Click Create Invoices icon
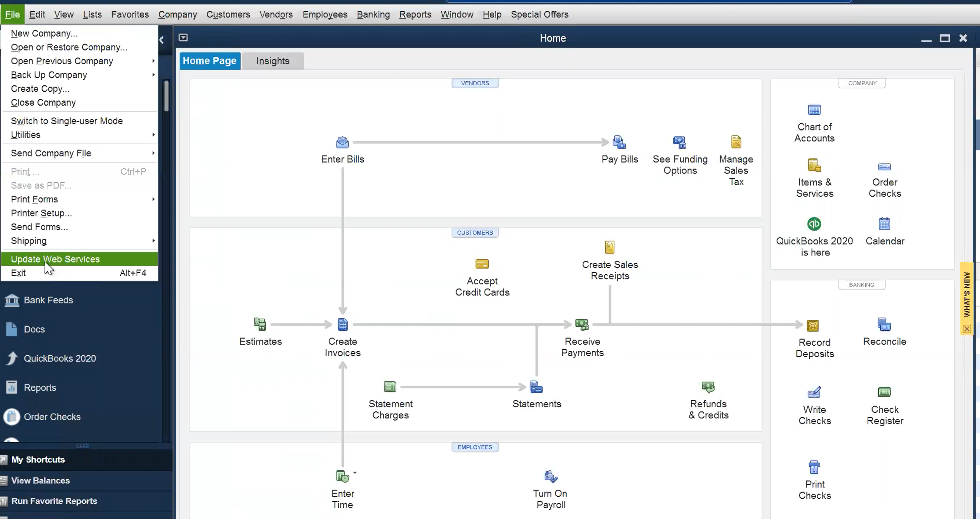 click(x=342, y=324)
